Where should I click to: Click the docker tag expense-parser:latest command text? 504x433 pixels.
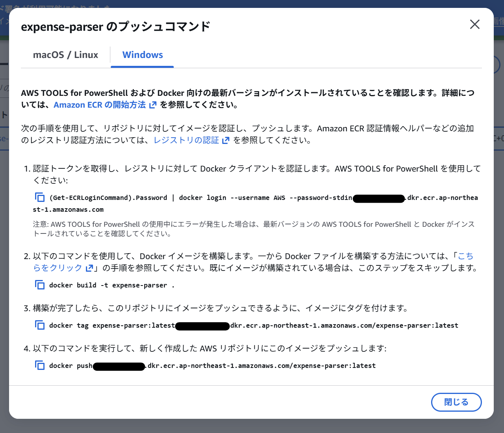[x=254, y=325]
